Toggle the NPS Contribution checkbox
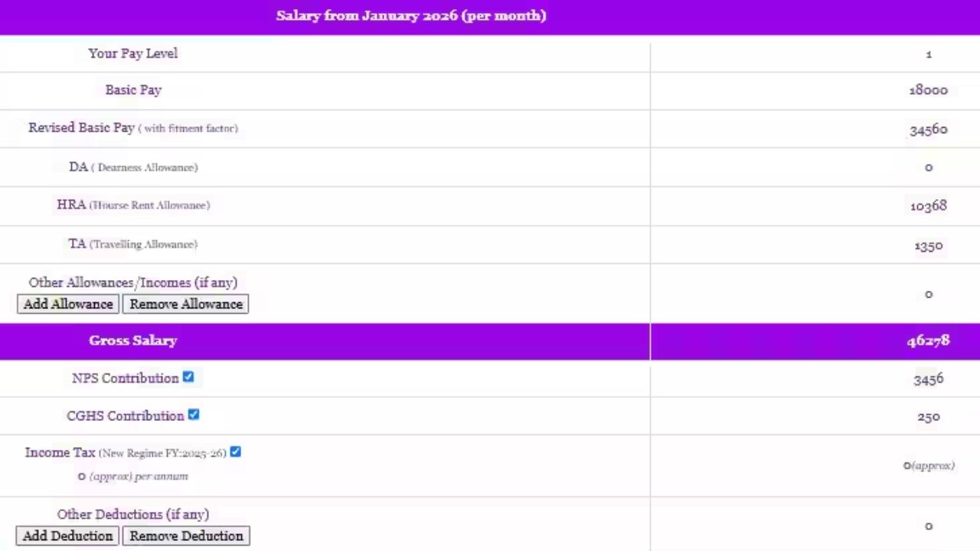The width and height of the screenshot is (980, 551). (188, 377)
